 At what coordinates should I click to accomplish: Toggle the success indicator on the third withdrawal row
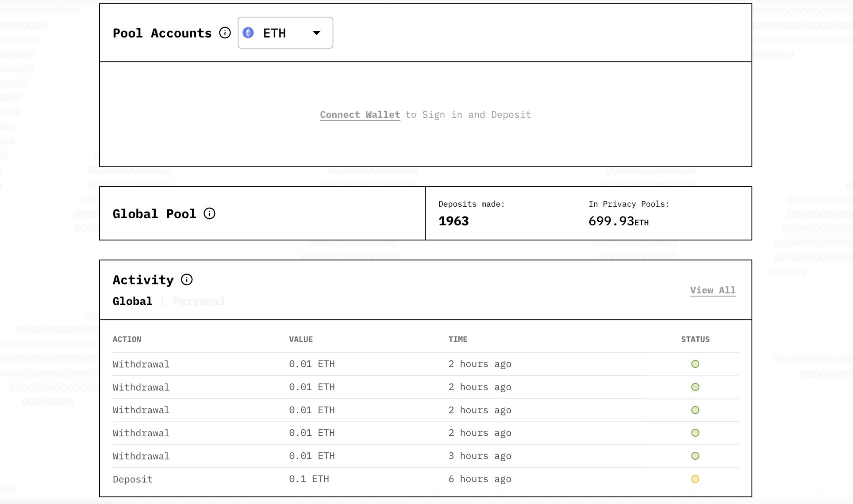click(695, 410)
